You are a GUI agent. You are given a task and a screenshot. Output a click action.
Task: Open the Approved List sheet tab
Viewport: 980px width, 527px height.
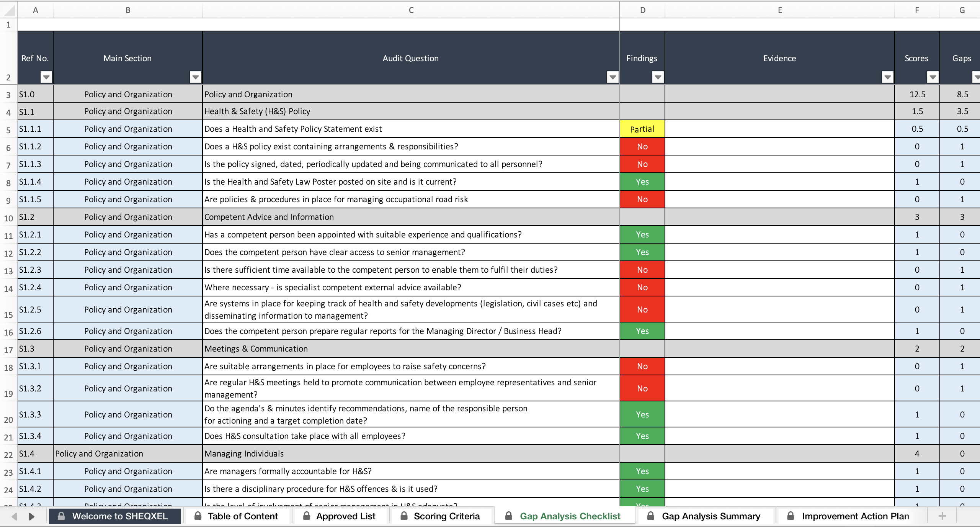point(340,516)
